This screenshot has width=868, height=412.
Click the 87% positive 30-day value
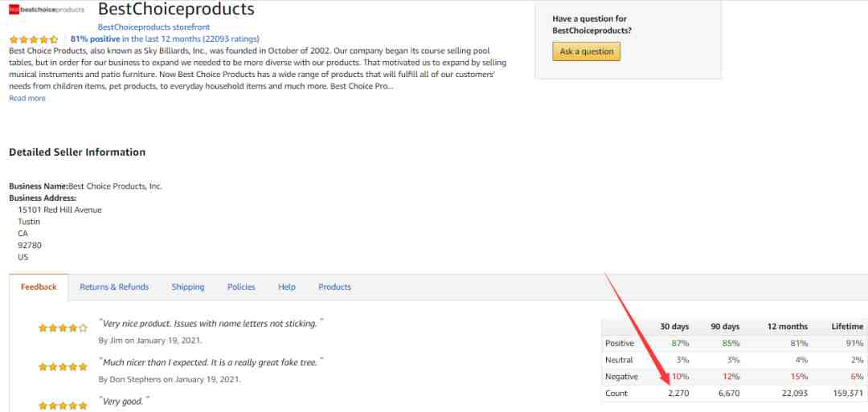[x=681, y=344]
